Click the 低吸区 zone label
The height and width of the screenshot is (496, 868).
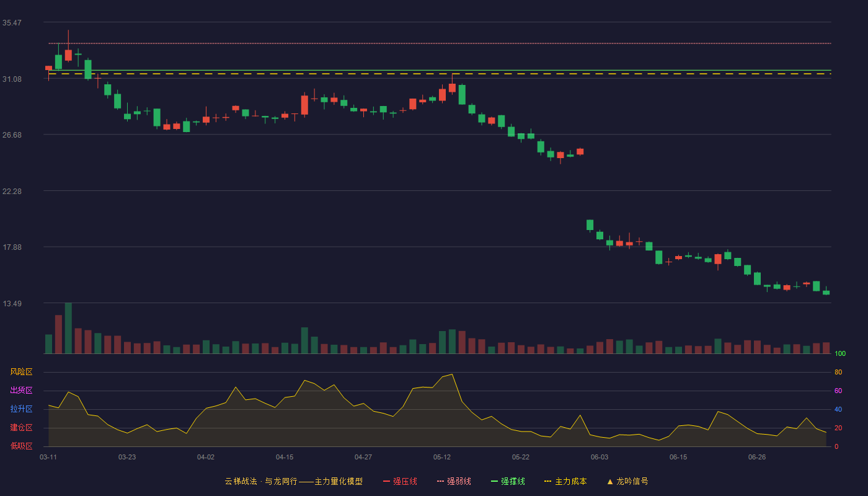coord(21,446)
